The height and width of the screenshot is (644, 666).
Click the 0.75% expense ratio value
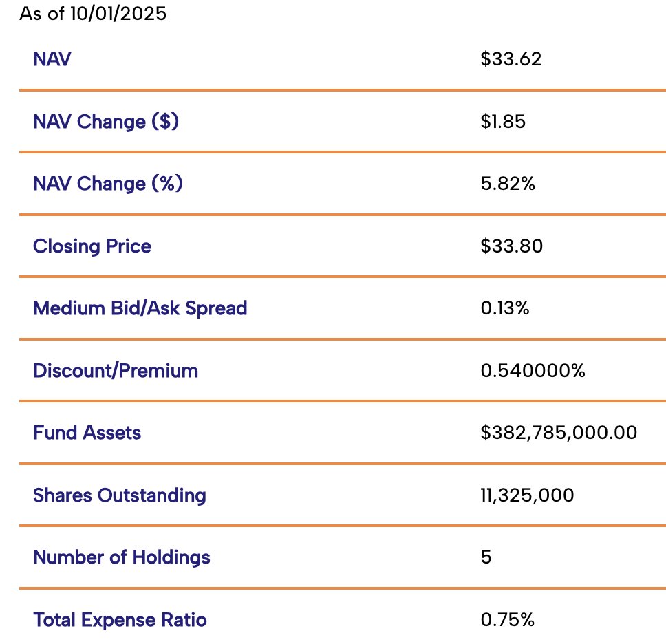point(507,620)
